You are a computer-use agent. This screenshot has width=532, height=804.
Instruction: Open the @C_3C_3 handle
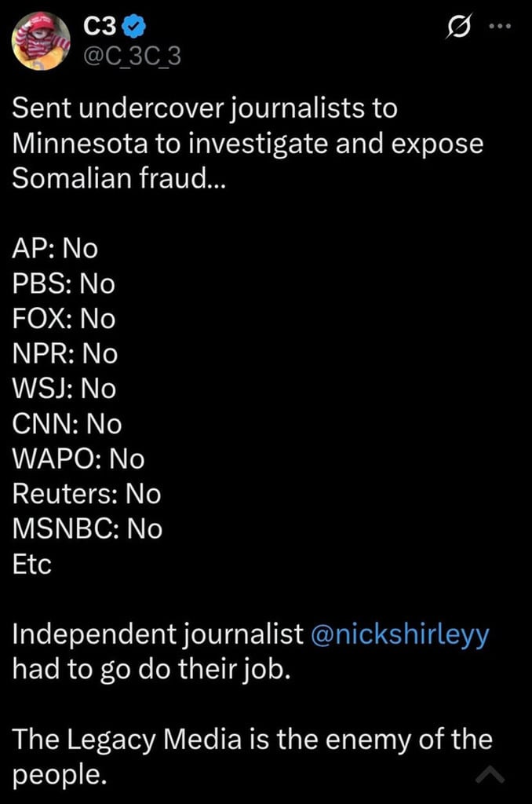tap(132, 57)
